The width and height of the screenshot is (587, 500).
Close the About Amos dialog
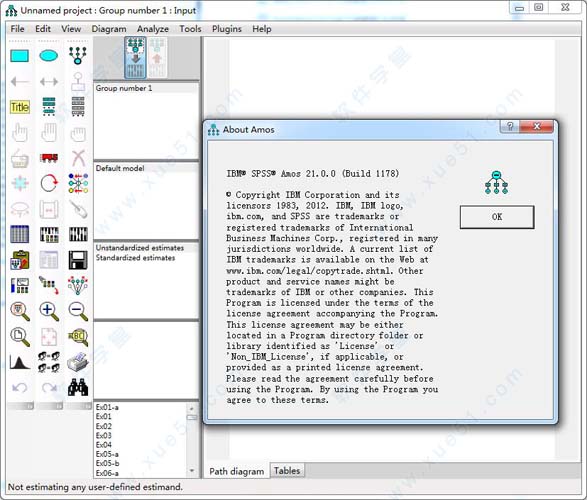click(536, 126)
